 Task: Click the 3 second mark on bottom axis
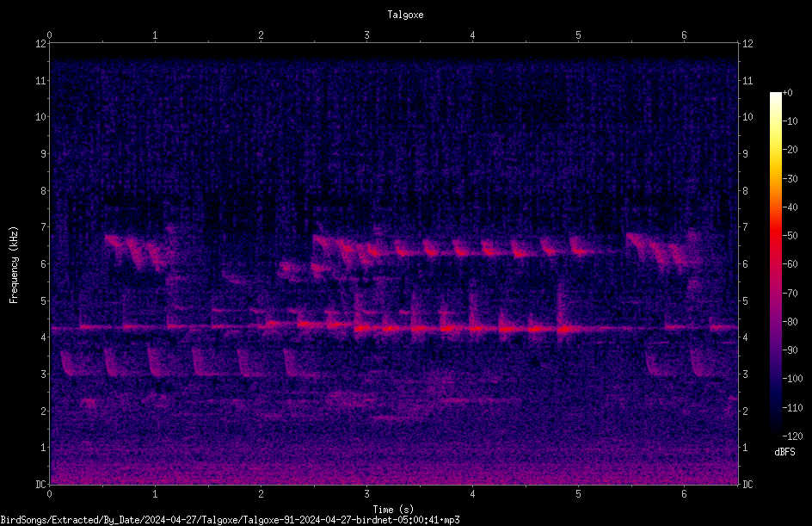pyautogui.click(x=366, y=494)
